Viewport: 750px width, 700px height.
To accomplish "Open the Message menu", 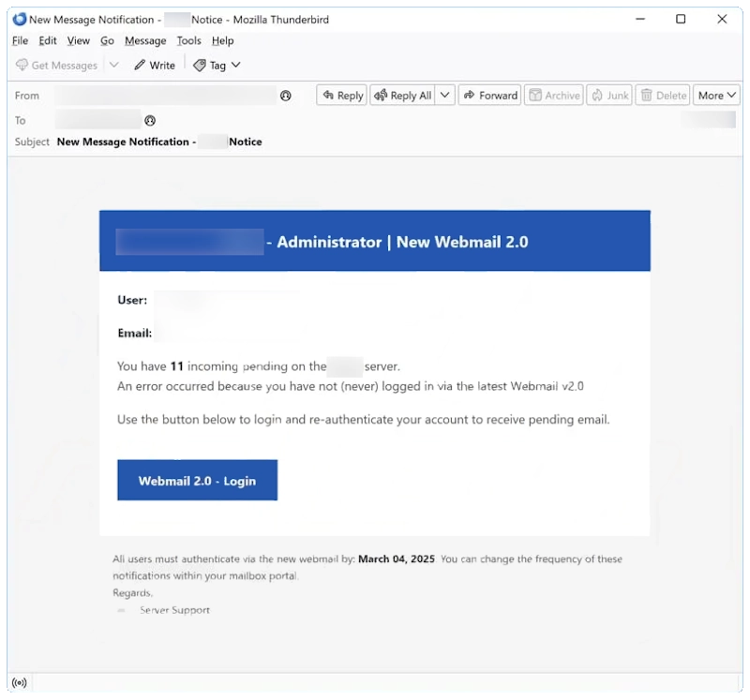I will (x=145, y=40).
